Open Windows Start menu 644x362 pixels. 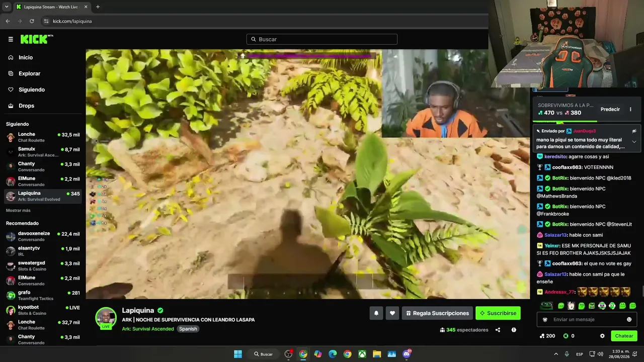tap(238, 354)
